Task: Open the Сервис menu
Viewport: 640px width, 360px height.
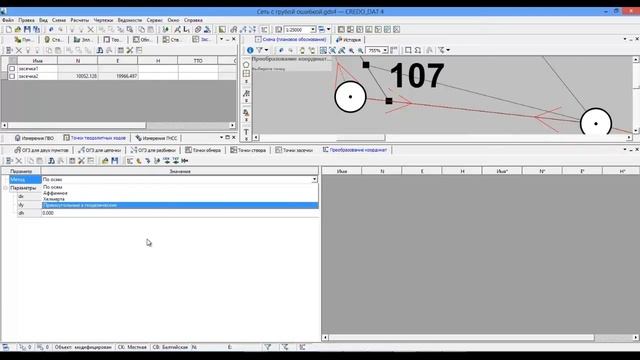Action: point(154,20)
